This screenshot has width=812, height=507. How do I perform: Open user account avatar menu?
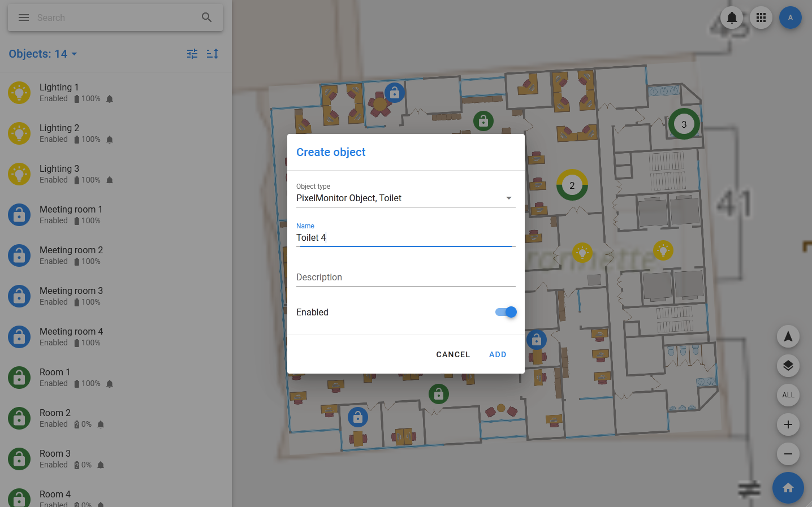coord(791,18)
